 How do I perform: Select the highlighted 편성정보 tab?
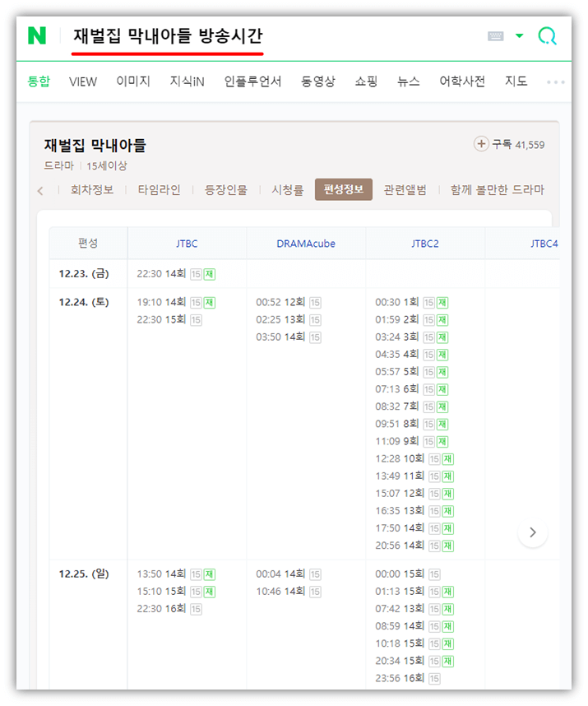[344, 189]
